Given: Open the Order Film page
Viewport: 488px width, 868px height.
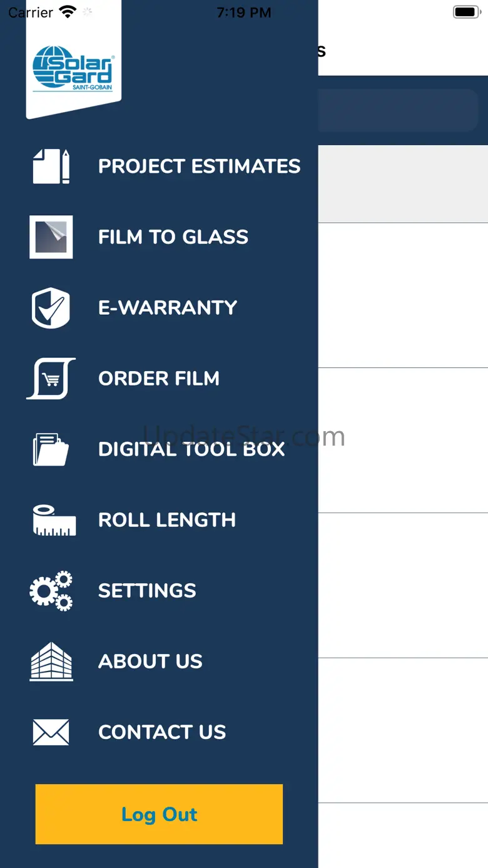Looking at the screenshot, I should click(x=159, y=379).
